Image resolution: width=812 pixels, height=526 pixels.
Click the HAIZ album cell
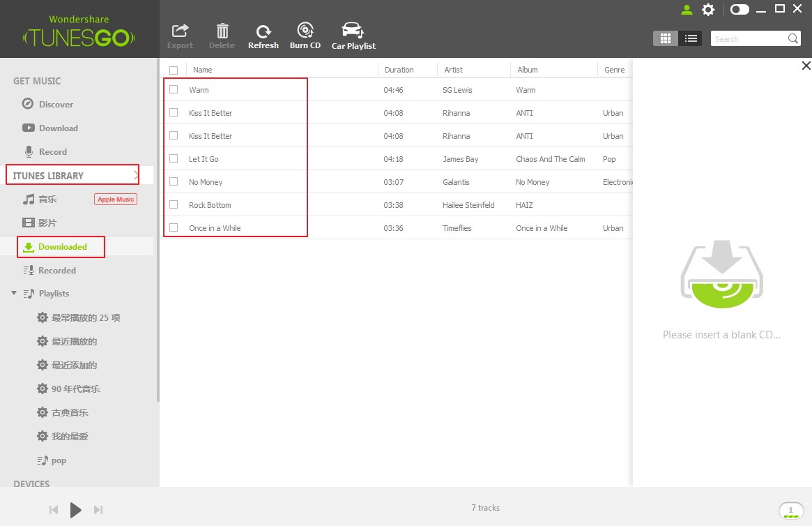click(x=524, y=205)
